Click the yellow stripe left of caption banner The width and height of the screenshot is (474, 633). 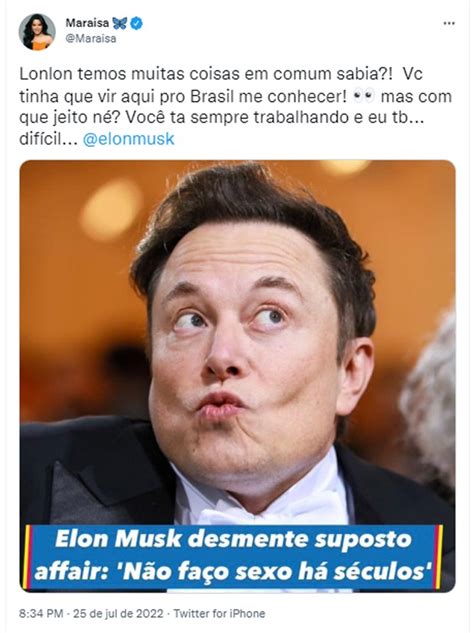[x=27, y=556]
